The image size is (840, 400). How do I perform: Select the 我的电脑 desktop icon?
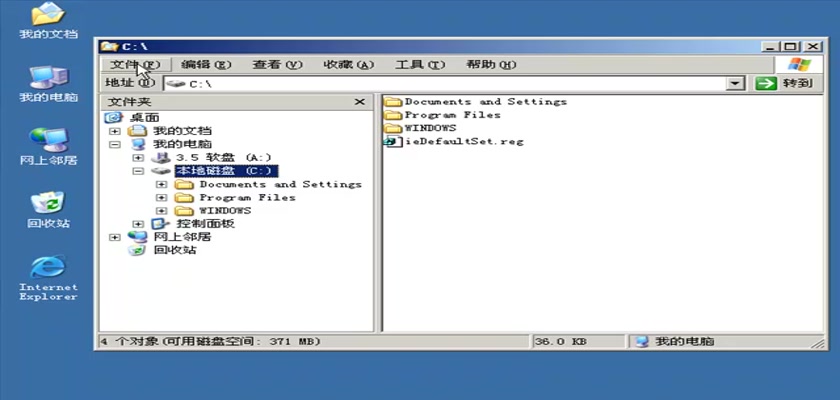[47, 78]
